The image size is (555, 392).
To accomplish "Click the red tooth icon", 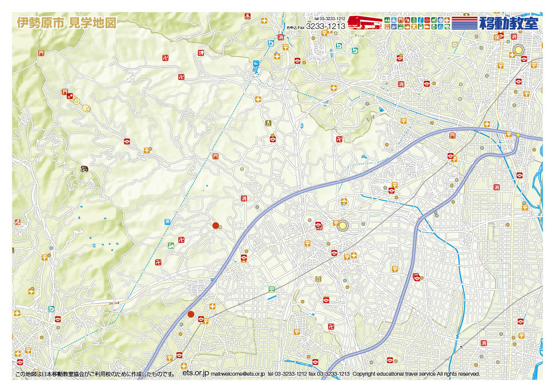I will click(x=201, y=53).
